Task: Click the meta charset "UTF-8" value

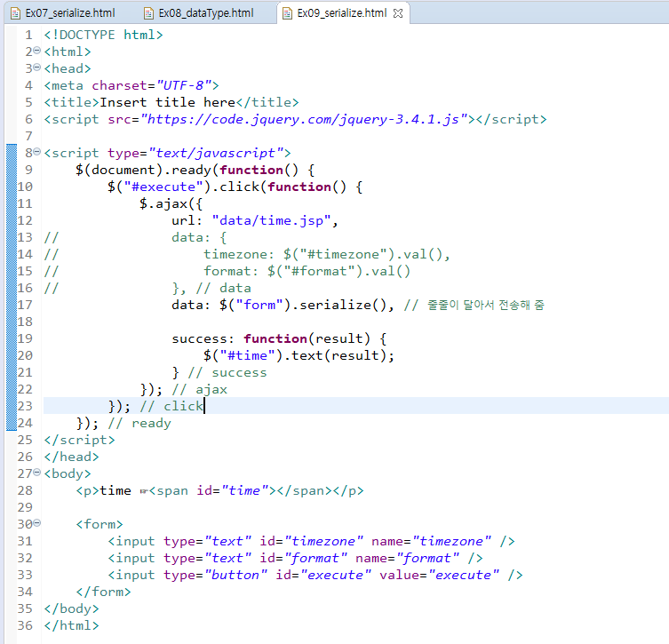Action: [185, 85]
